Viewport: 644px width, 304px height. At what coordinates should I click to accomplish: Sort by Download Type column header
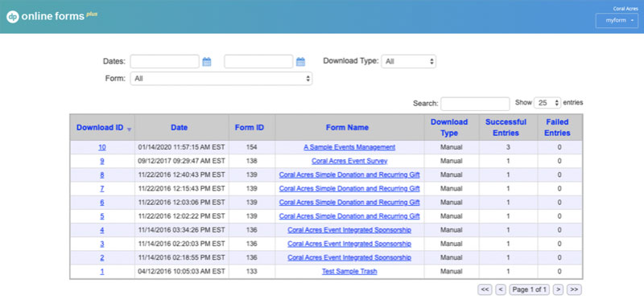point(449,128)
